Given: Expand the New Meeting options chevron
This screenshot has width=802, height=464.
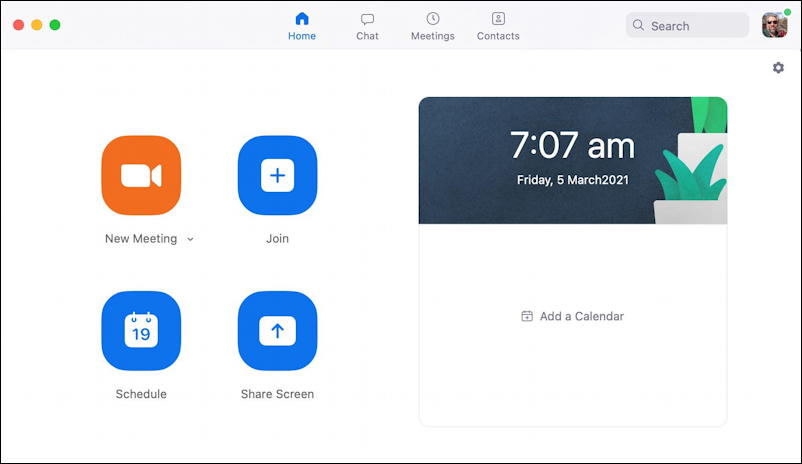Looking at the screenshot, I should click(x=190, y=239).
